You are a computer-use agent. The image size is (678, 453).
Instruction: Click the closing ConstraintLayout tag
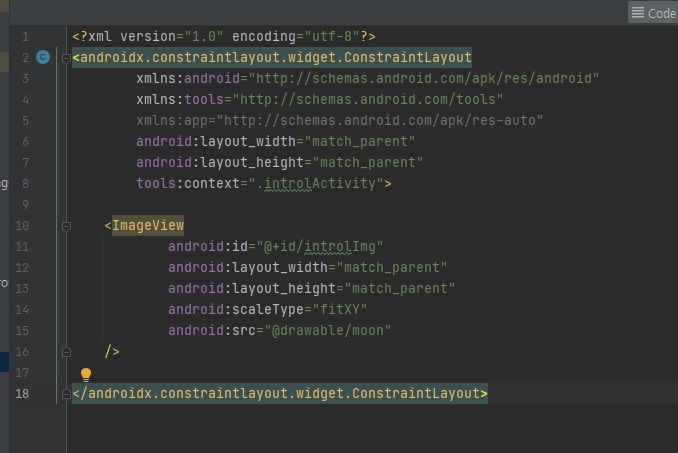click(x=280, y=393)
